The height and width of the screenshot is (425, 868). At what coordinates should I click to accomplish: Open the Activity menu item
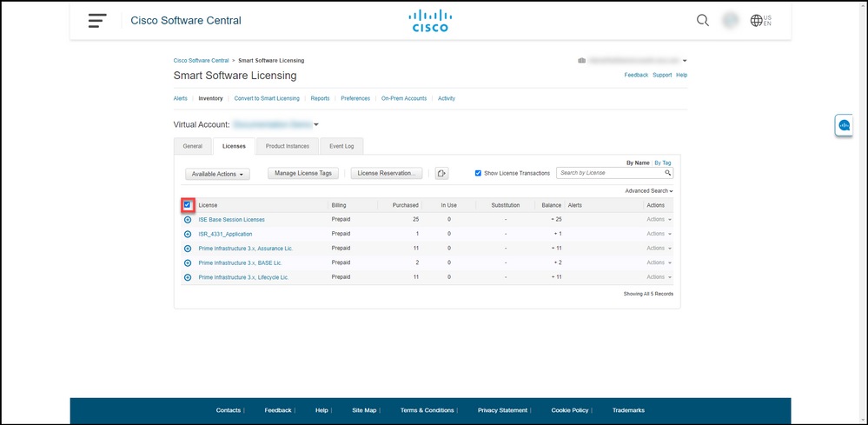pos(447,98)
